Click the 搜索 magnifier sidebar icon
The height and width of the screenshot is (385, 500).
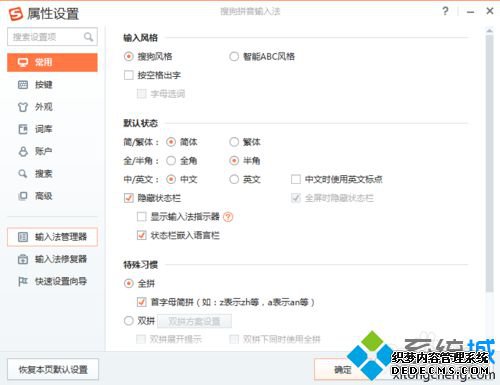click(x=23, y=174)
